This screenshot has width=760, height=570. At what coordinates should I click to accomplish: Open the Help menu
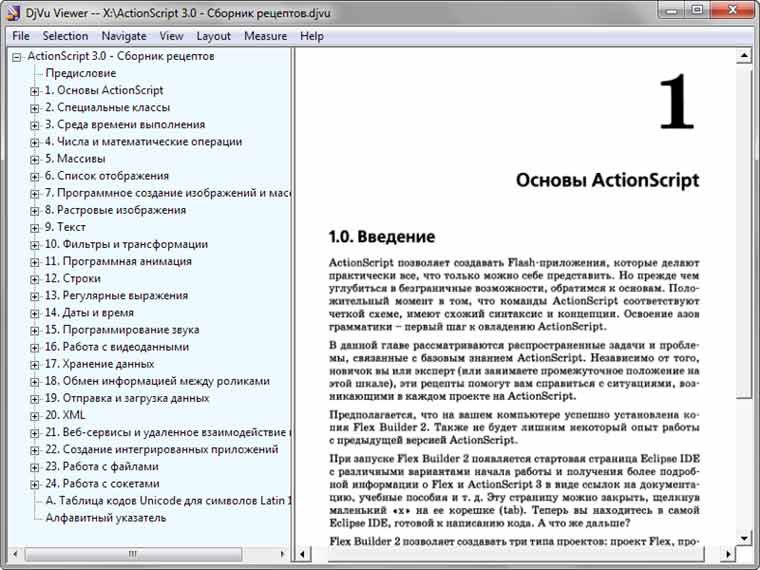pyautogui.click(x=312, y=36)
